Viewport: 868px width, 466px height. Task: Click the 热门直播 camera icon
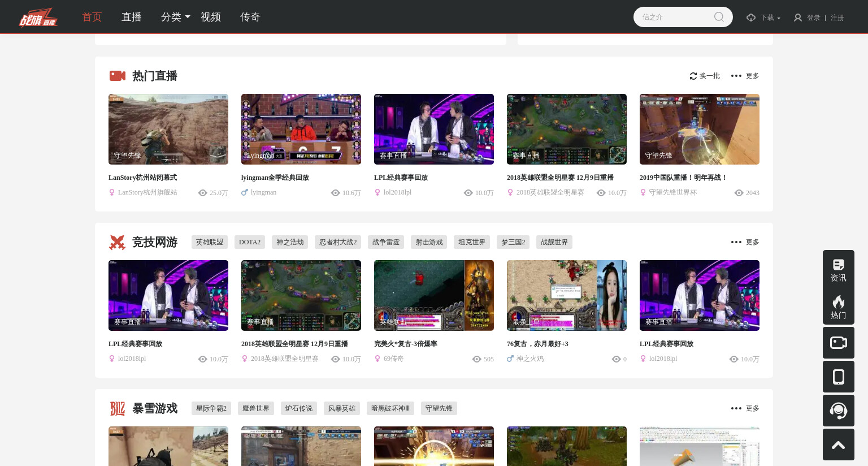point(118,76)
